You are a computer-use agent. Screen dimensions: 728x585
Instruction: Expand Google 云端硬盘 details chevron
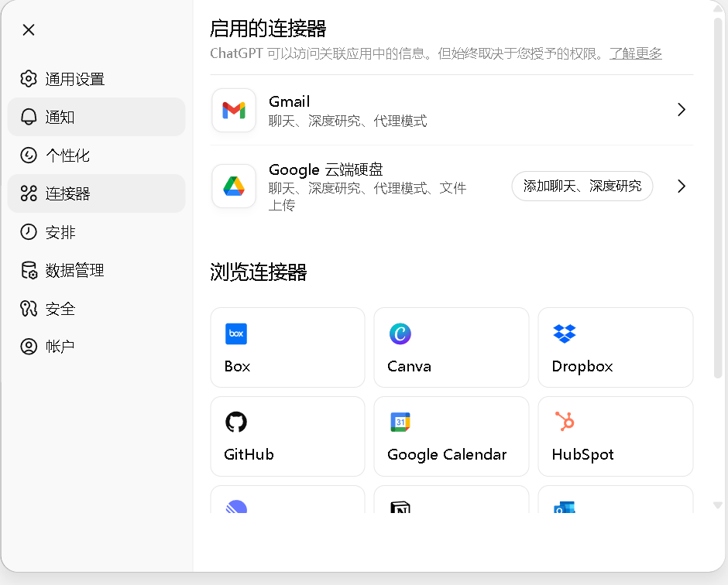point(681,186)
